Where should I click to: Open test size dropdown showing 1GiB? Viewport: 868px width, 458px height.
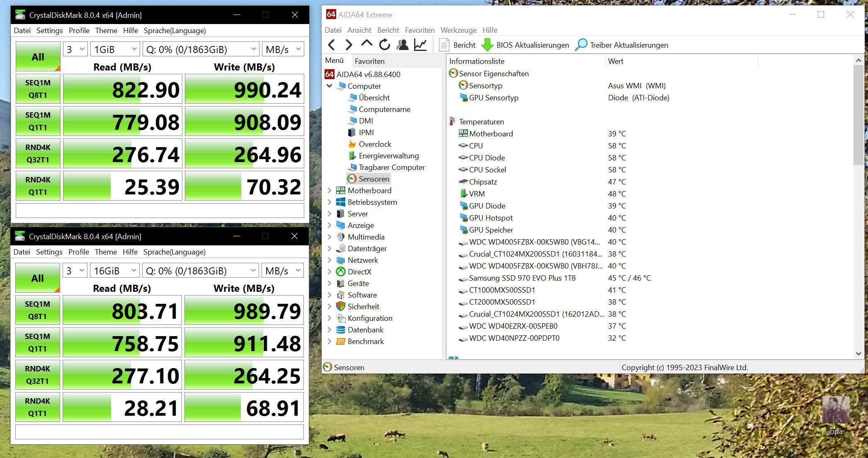coord(115,49)
